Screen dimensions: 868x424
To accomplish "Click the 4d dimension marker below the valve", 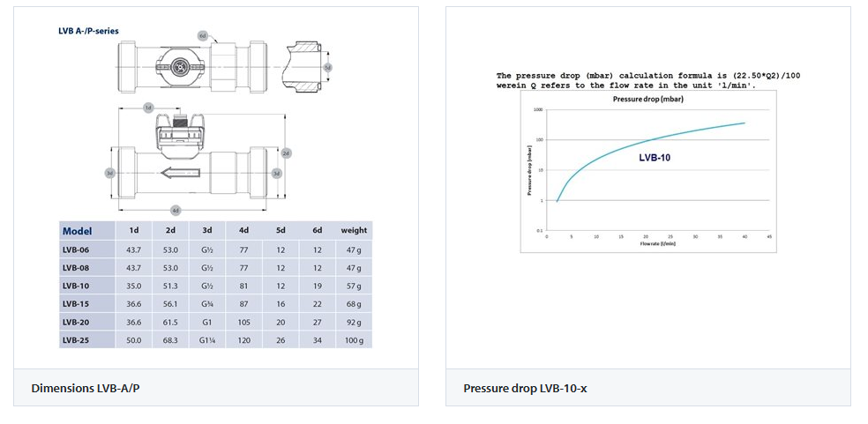I will [176, 210].
